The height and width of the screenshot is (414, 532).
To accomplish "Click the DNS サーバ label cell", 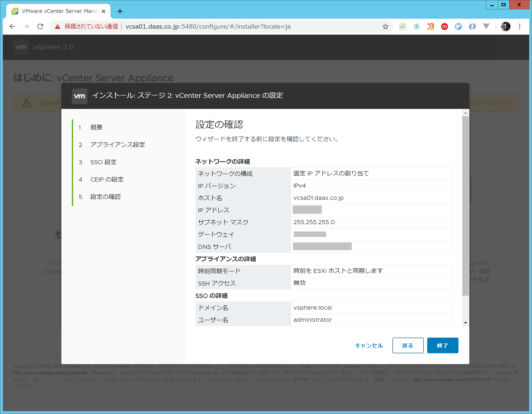I will tap(243, 246).
